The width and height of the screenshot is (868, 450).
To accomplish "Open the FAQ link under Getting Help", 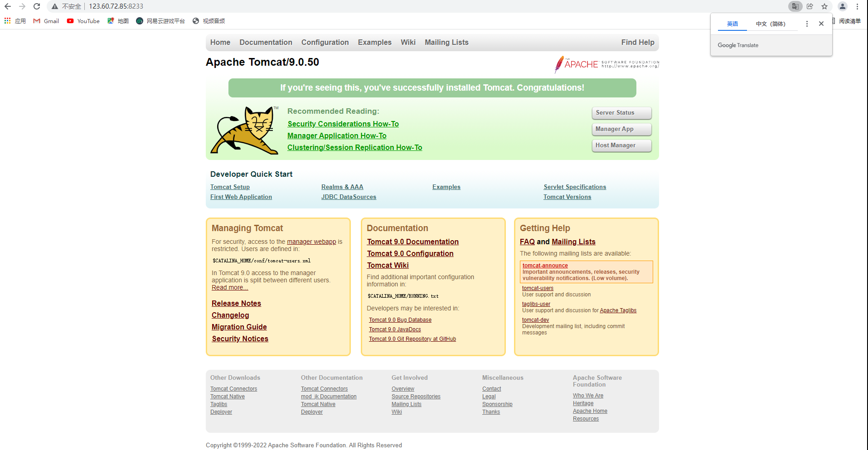I will click(x=527, y=242).
